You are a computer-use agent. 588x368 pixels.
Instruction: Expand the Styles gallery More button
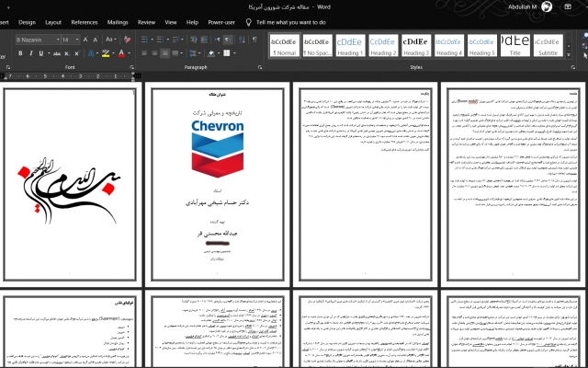[x=569, y=54]
